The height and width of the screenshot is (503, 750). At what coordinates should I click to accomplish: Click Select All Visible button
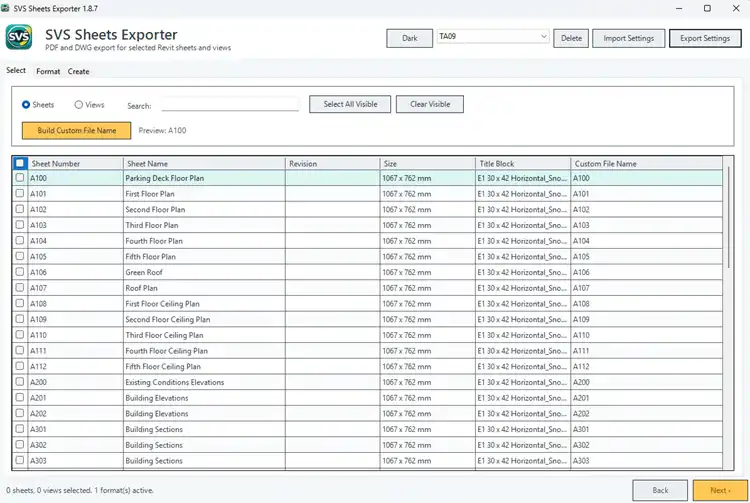pyautogui.click(x=350, y=104)
